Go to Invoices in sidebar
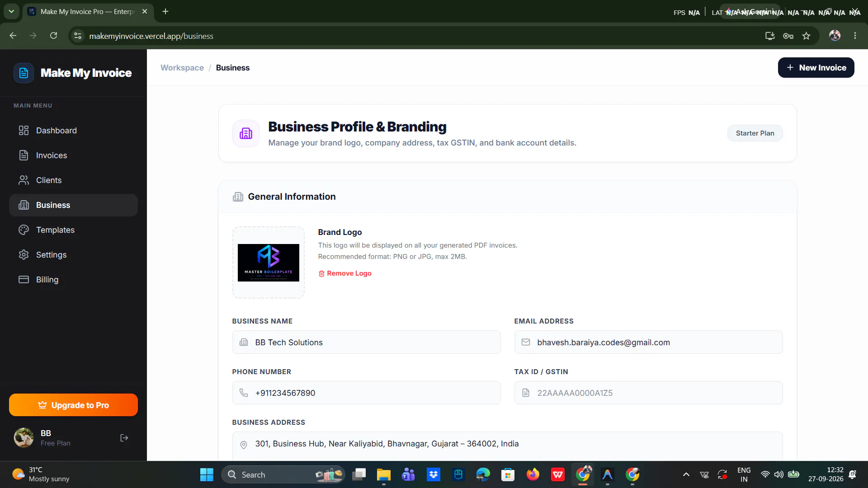868x488 pixels. (73, 155)
